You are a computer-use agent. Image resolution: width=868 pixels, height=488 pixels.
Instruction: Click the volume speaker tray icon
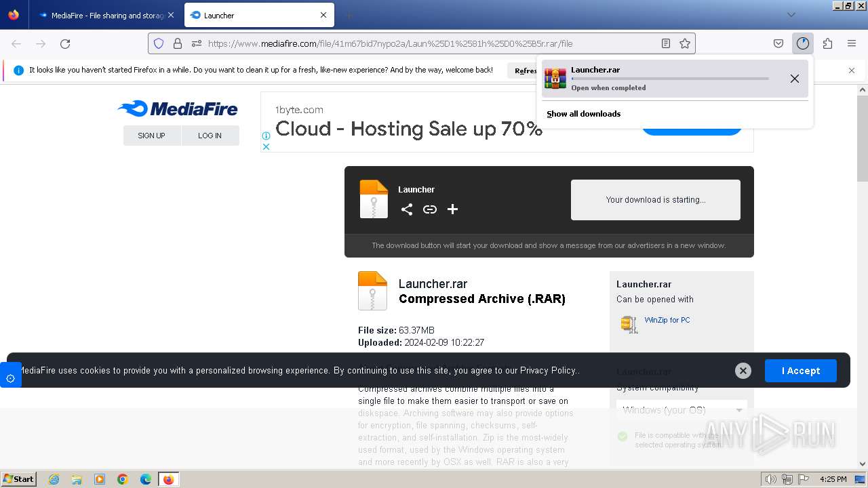pos(772,479)
